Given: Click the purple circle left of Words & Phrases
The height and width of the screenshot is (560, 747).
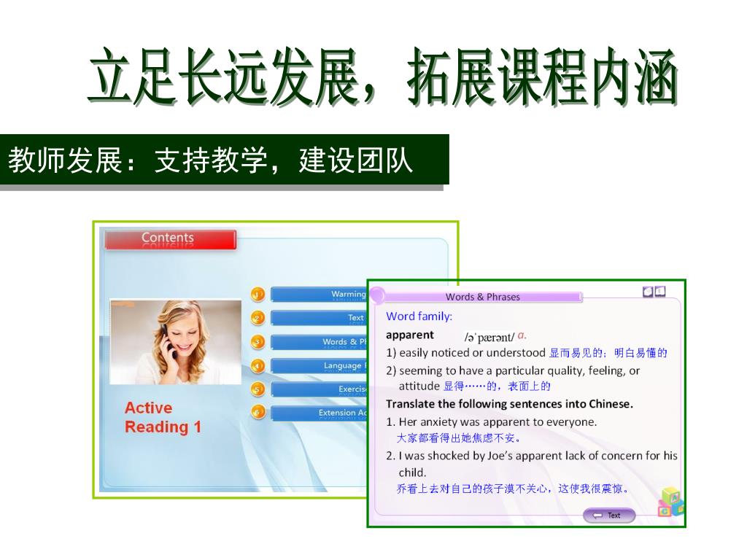Looking at the screenshot, I should pos(377,296).
